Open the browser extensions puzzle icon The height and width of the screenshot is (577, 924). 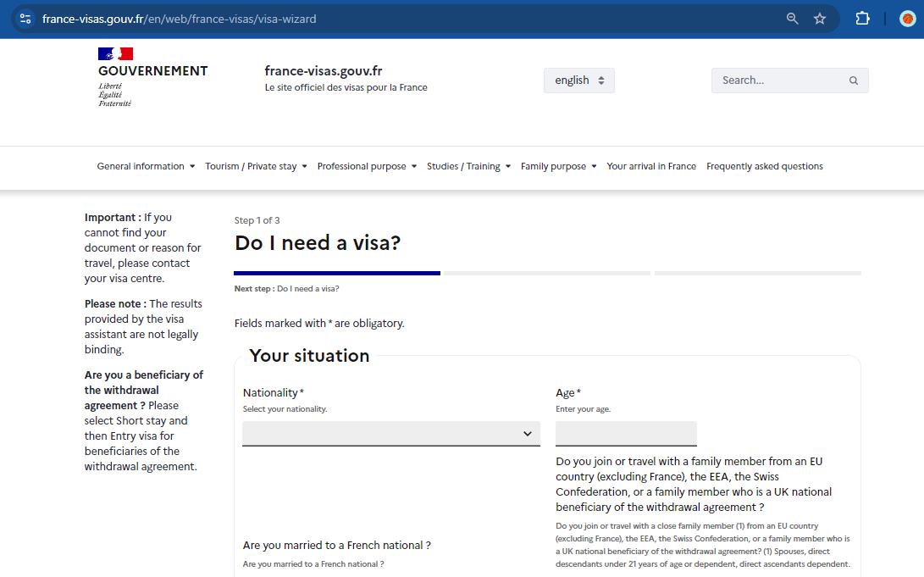click(862, 18)
